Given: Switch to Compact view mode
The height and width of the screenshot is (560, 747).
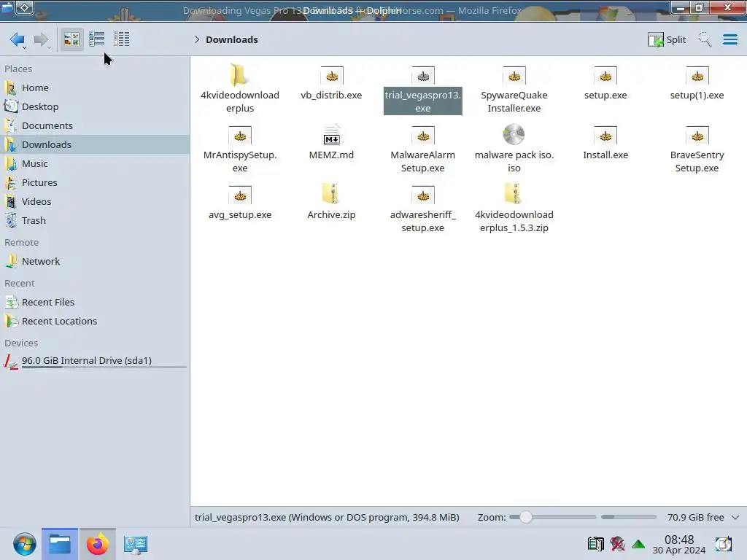Looking at the screenshot, I should coord(97,39).
